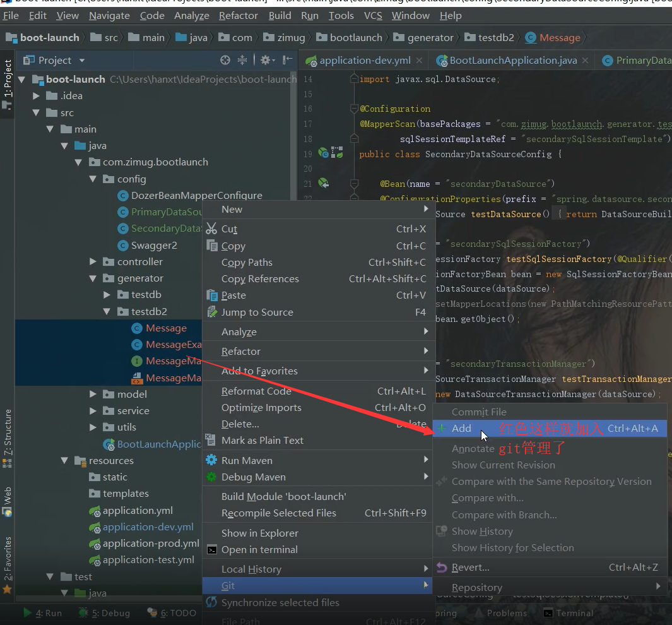Expand the testdb package
The image size is (672, 625).
tap(107, 294)
